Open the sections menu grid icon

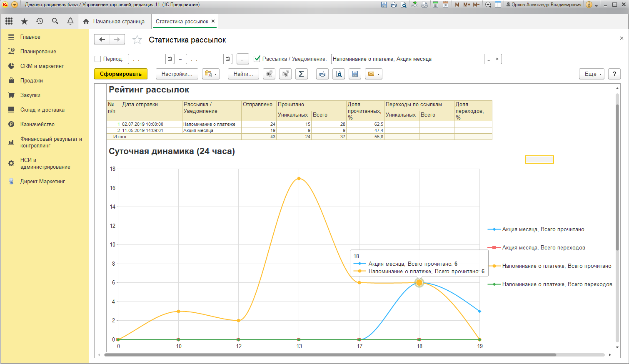tap(9, 21)
